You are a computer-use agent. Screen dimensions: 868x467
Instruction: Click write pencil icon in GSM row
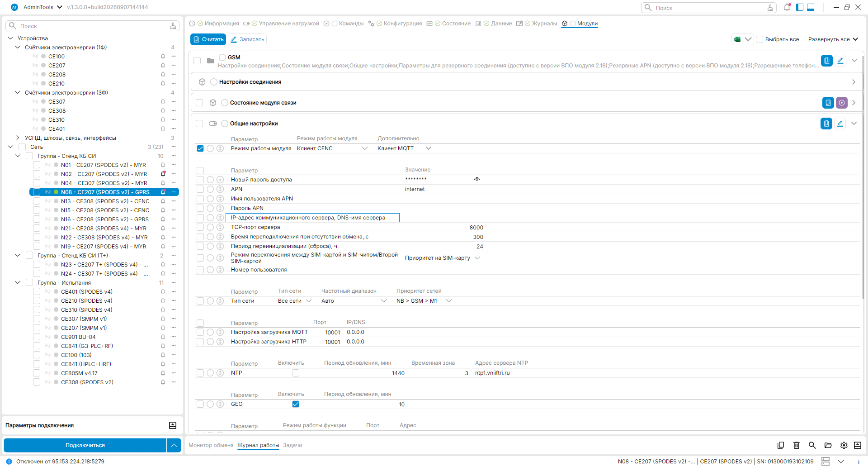(x=840, y=61)
